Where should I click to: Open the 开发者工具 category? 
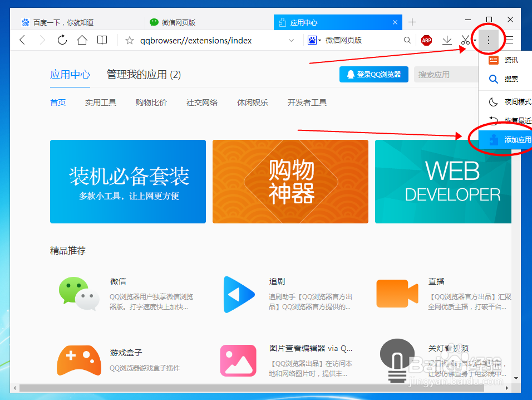pos(307,103)
